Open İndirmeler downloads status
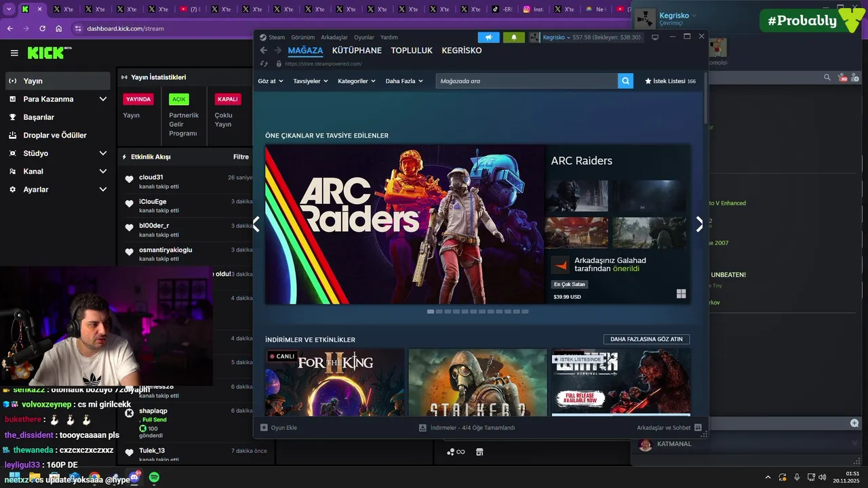The height and width of the screenshot is (488, 868). click(467, 428)
